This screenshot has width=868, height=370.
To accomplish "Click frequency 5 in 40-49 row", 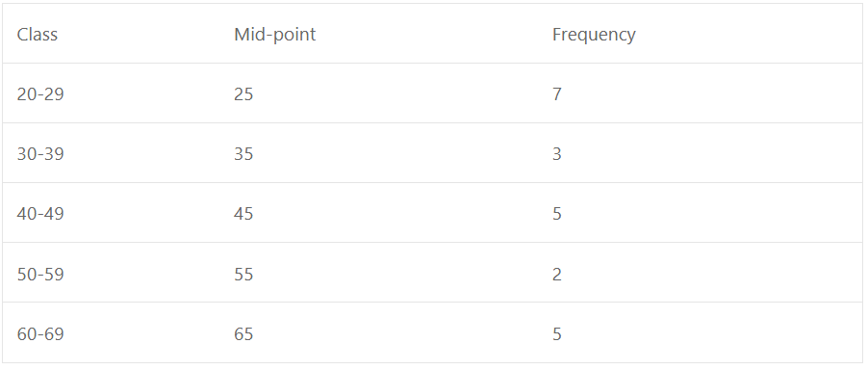I will tap(557, 214).
